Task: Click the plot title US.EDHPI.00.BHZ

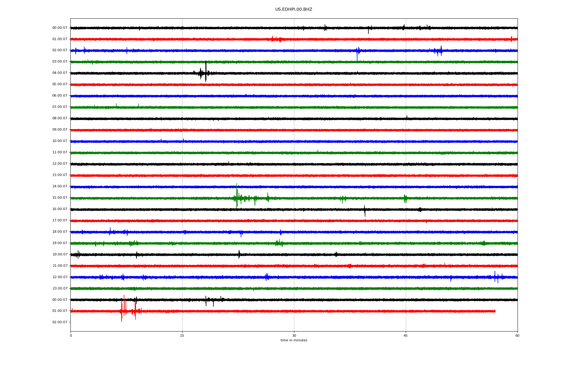Action: click(x=294, y=10)
